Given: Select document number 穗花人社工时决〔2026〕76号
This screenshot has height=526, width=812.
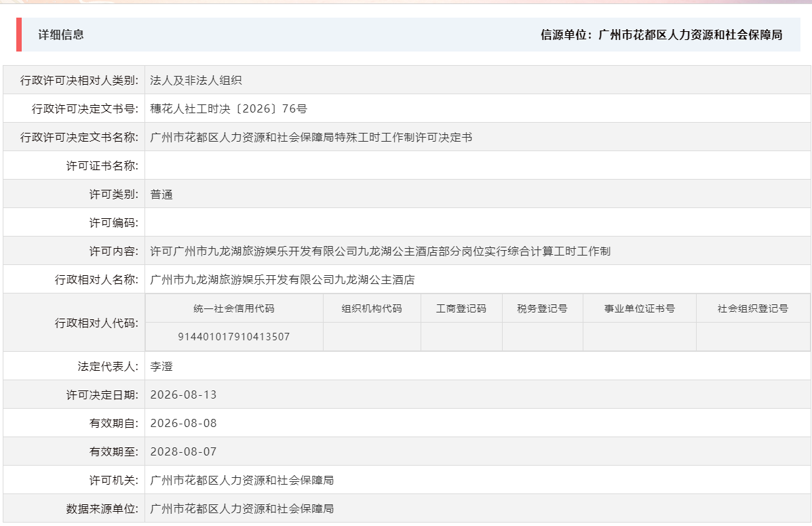Looking at the screenshot, I should (x=229, y=108).
